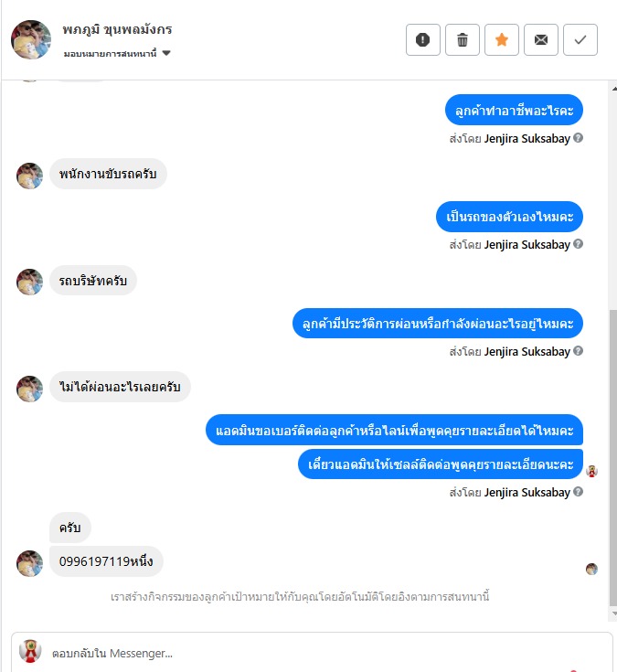Mark conversation unread with envelope icon
Viewport: 617px width, 672px height.
541,40
